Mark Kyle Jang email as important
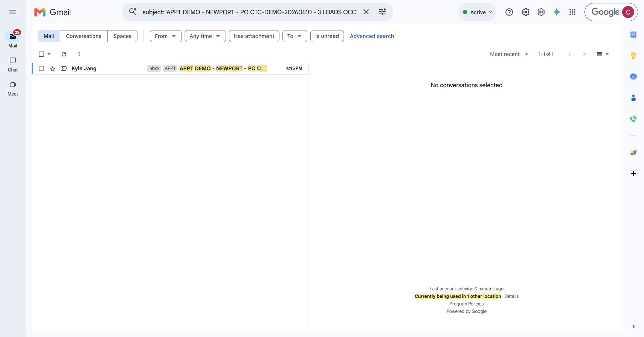Screen dimensions: 644x337 [x=64, y=68]
